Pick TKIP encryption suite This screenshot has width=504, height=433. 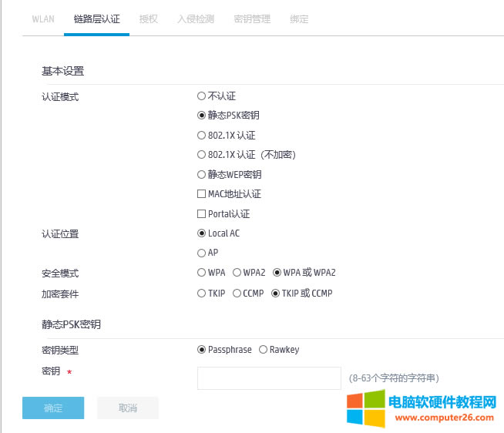(x=202, y=294)
